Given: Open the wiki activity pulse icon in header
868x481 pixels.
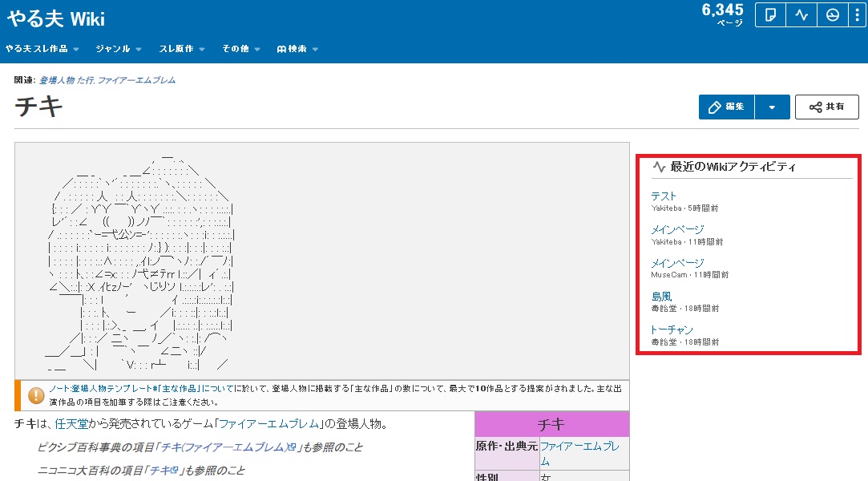Looking at the screenshot, I should (801, 16).
